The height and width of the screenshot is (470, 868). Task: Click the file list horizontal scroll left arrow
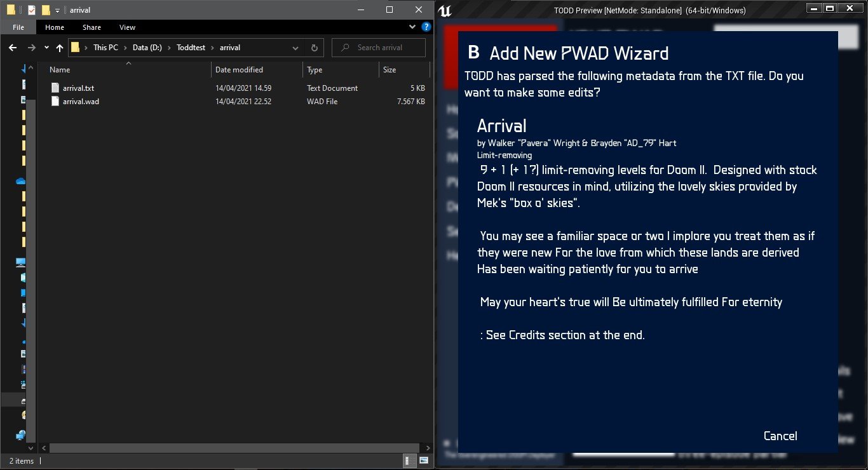[x=44, y=448]
